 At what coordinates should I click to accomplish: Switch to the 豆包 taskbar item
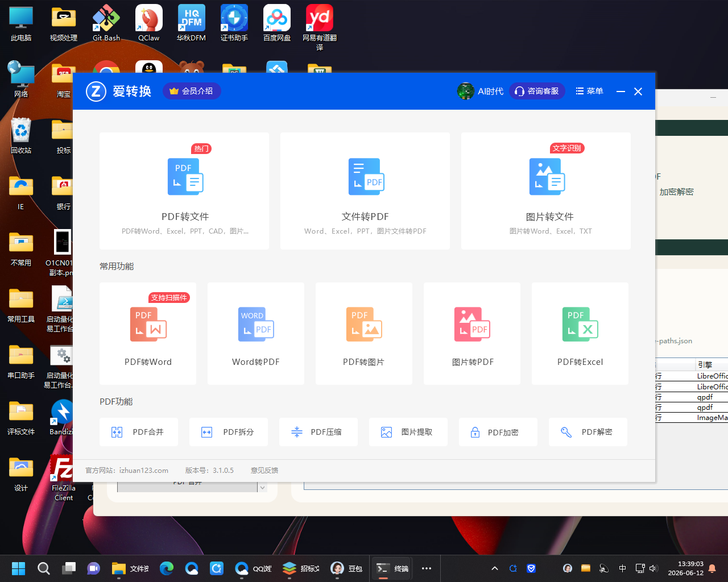point(346,568)
